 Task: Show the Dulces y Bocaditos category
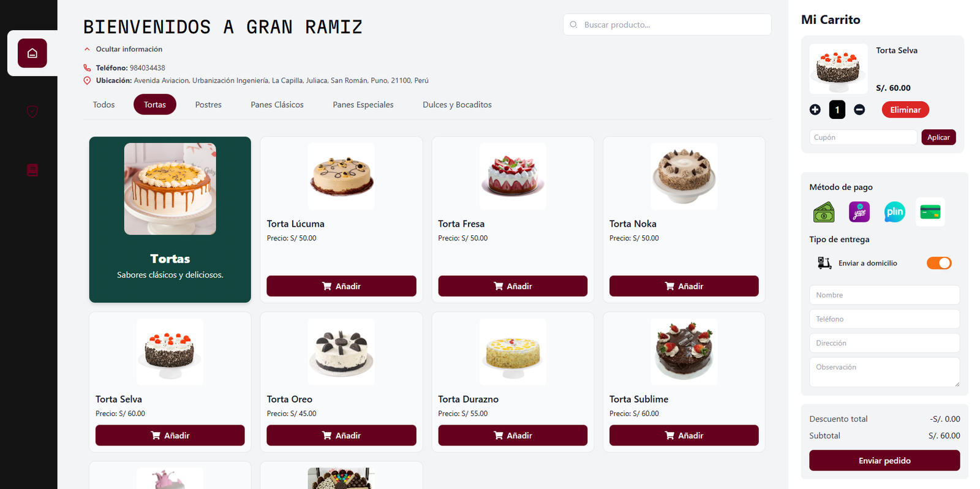click(457, 105)
